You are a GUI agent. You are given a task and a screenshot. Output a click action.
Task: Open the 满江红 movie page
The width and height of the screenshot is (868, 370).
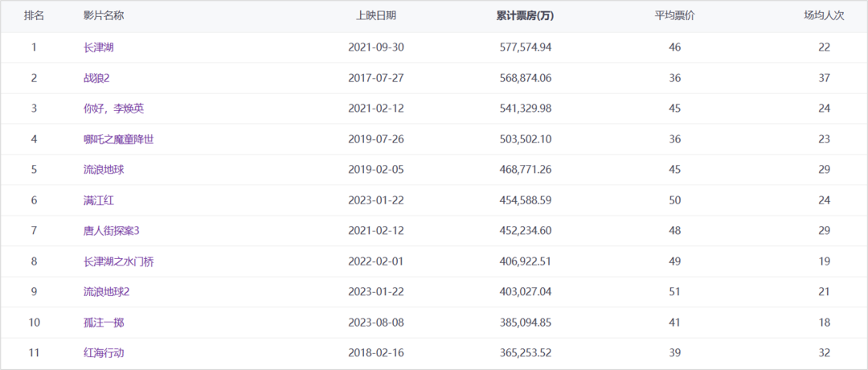(98, 200)
